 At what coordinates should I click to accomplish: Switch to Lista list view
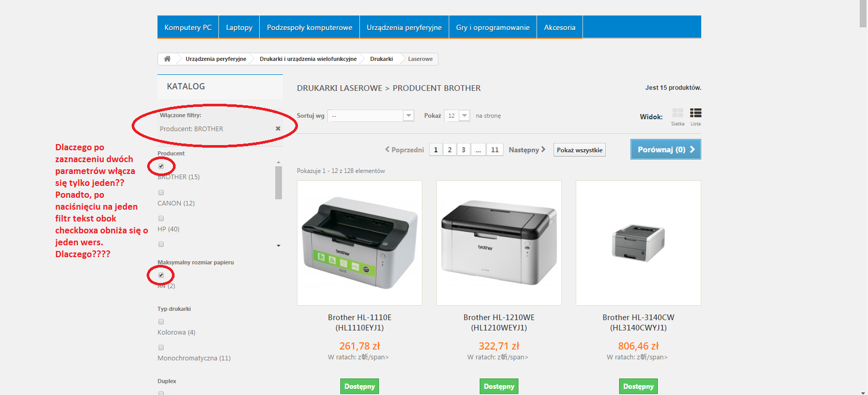pyautogui.click(x=696, y=116)
